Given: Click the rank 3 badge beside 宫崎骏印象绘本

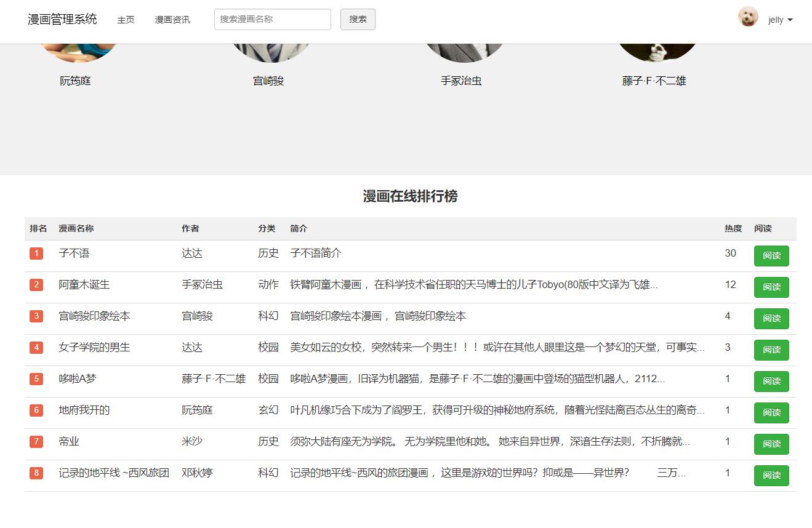Looking at the screenshot, I should tap(36, 317).
